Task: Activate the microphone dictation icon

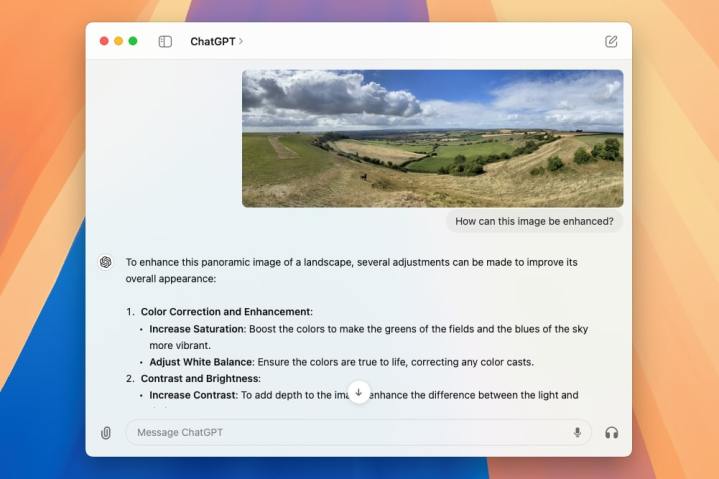Action: (577, 432)
